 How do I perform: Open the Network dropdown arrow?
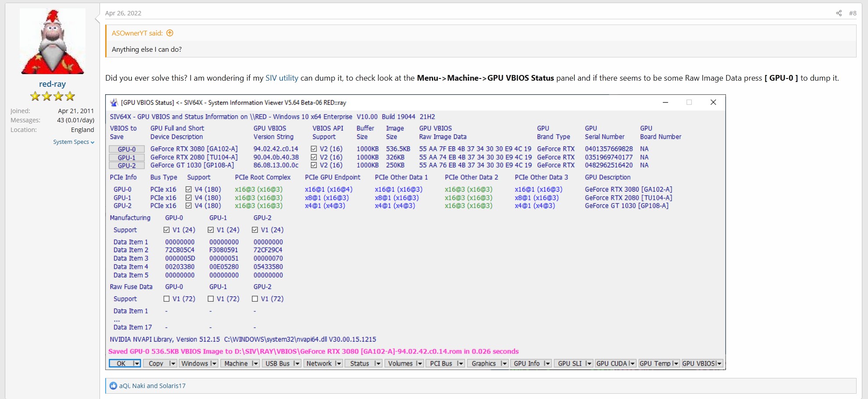(338, 363)
